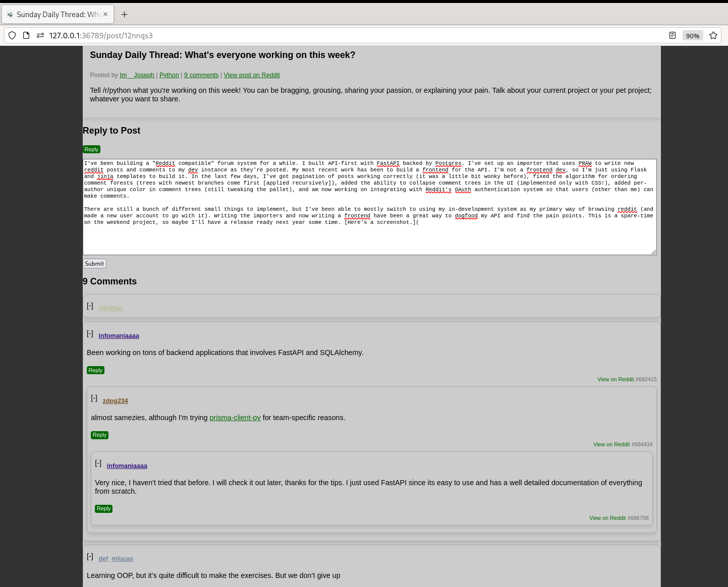Close the Sunday Daily Thread tab
This screenshot has height=587, width=728.
point(105,14)
